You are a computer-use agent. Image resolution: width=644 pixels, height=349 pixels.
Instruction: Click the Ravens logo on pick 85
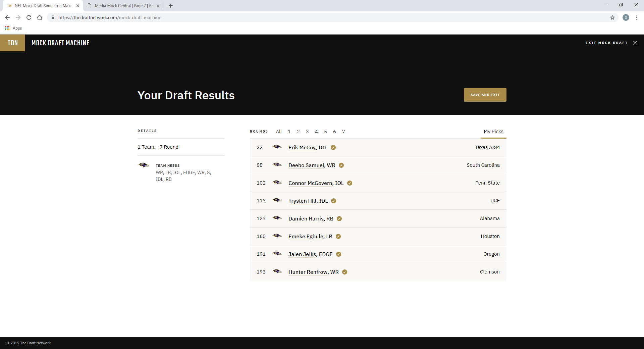coord(277,165)
